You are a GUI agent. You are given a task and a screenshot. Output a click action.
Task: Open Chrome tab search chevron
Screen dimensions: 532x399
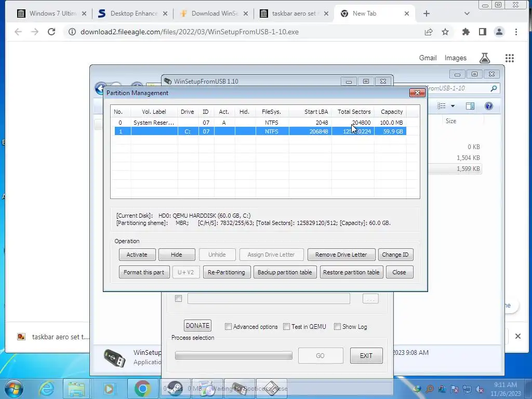click(x=467, y=14)
